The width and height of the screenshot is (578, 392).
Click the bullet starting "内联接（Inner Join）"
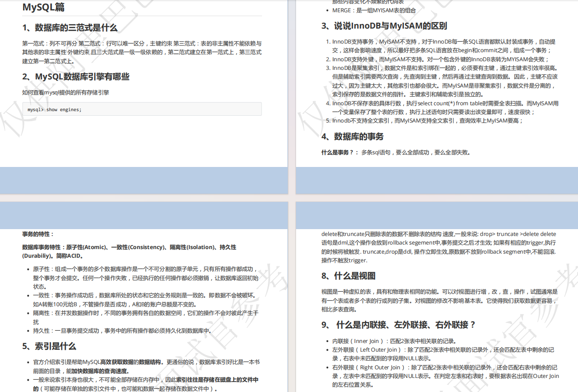(395, 341)
